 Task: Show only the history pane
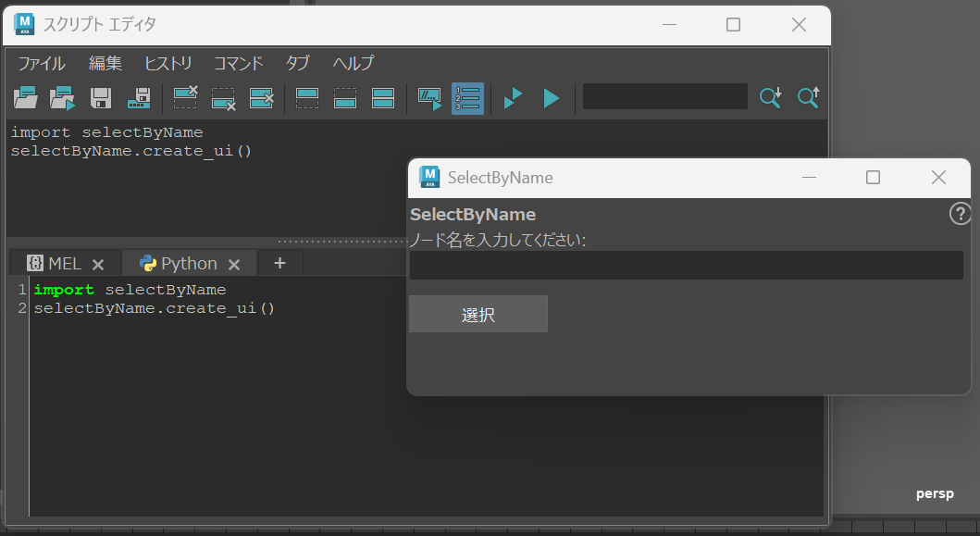point(307,97)
